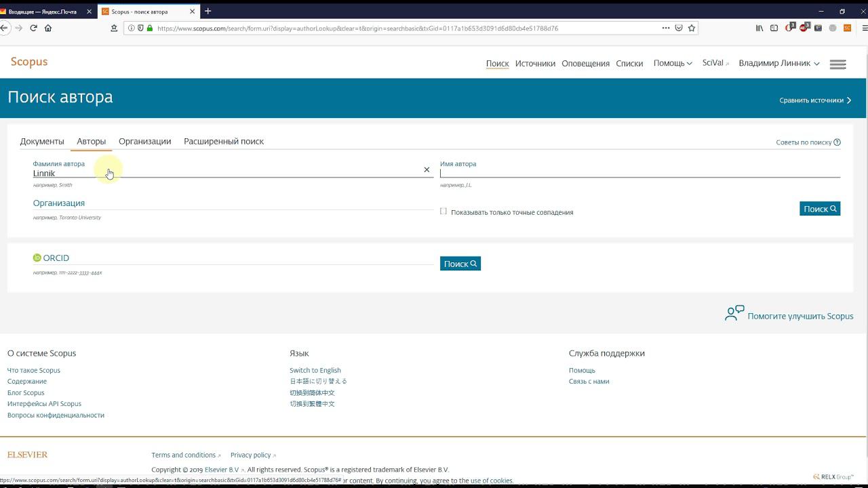868x488 pixels.
Task: Enable 'Показывать только точные совпадения' checkbox
Action: tap(443, 211)
